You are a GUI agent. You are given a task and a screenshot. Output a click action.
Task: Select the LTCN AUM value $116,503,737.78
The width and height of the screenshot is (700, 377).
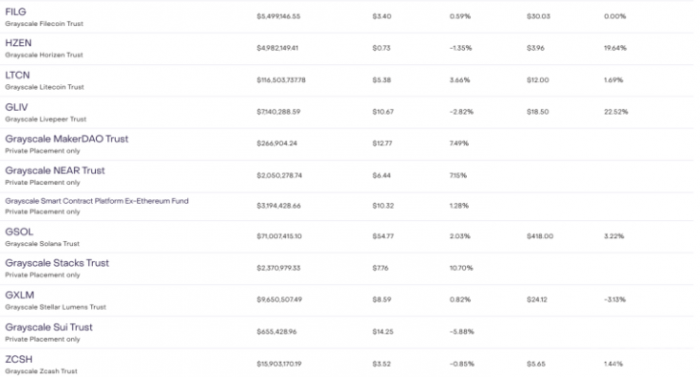tap(281, 80)
